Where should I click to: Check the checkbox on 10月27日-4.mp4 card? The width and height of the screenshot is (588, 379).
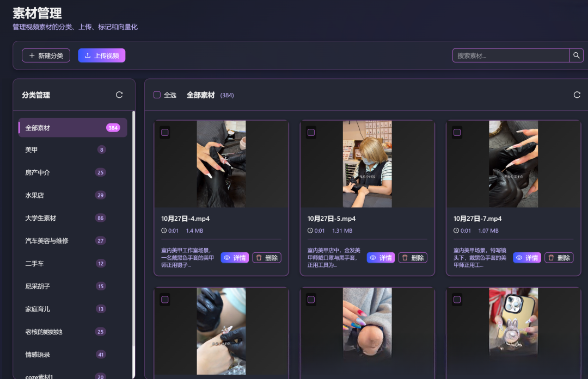(165, 132)
